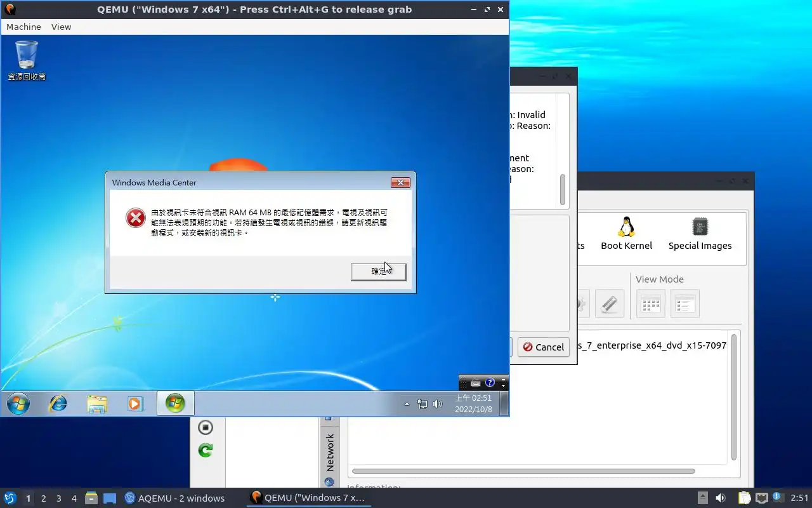
Task: Open the Machine menu in QEMU
Action: [23, 27]
